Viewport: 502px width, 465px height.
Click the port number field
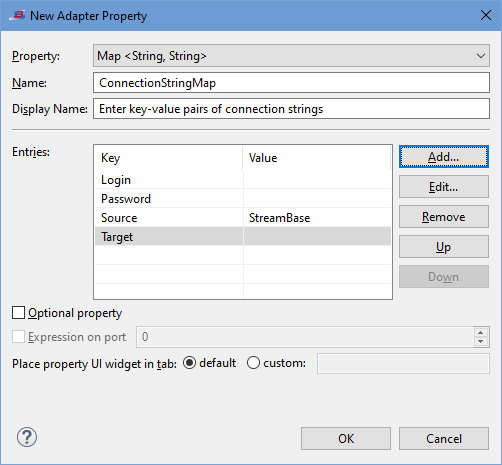pos(305,337)
